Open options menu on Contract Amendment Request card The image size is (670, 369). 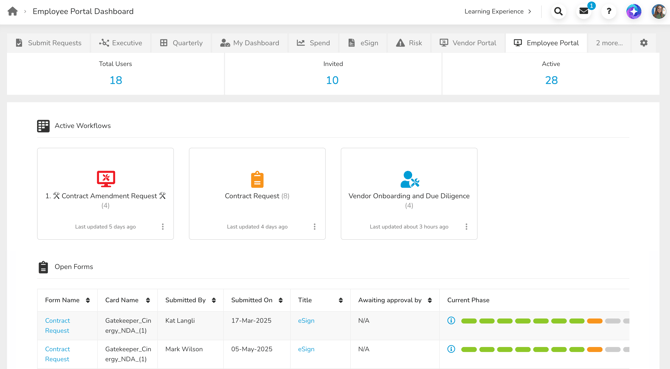[163, 227]
